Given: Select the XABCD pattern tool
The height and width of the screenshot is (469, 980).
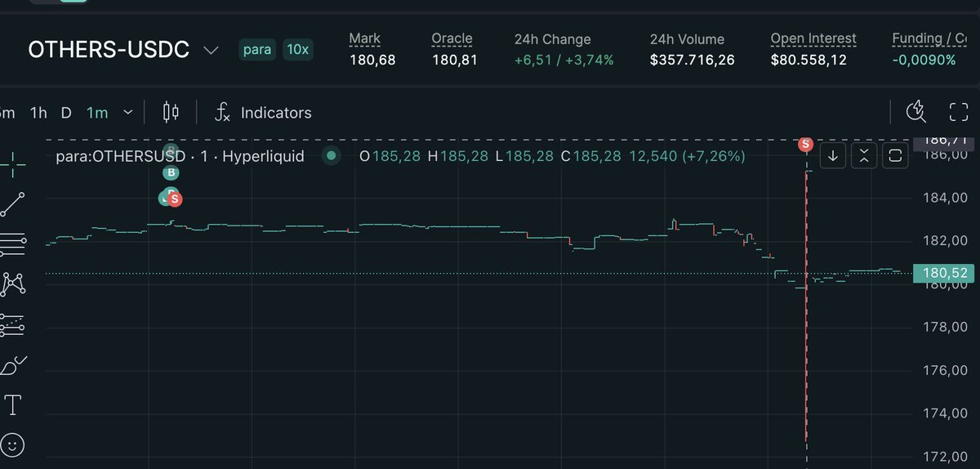Looking at the screenshot, I should click(13, 284).
